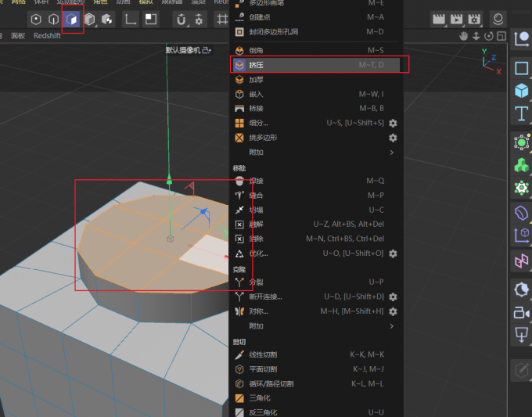Click crescent moon environment icon
This screenshot has height=417, width=532.
522,289
